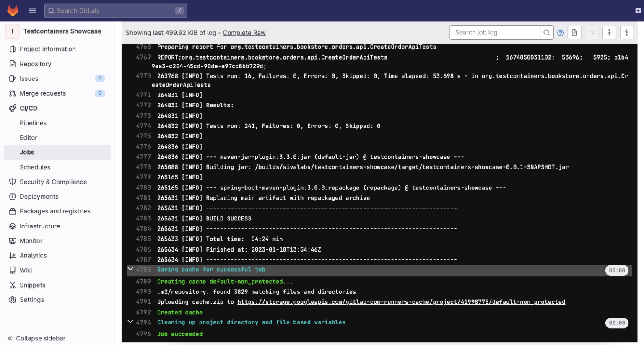This screenshot has height=345, width=644.
Task: Collapse the Saving cache log section
Action: tap(130, 270)
